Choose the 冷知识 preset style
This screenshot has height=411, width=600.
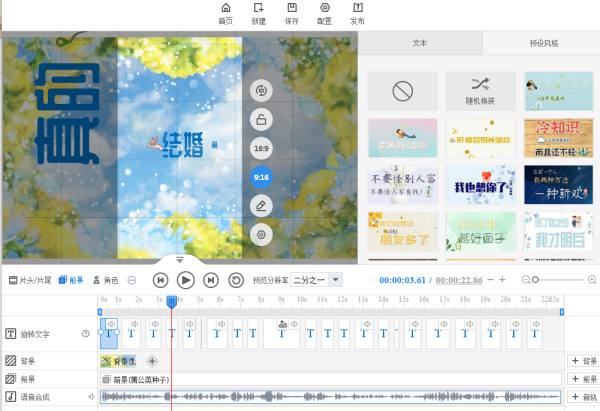coord(558,138)
